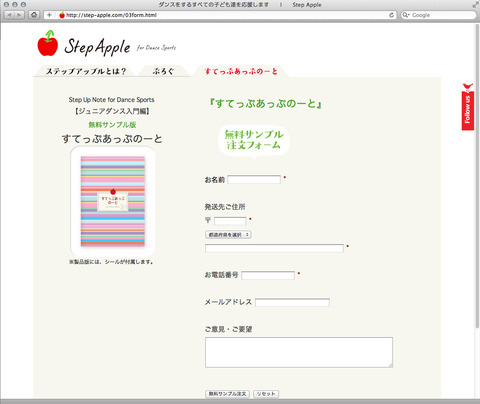The image size is (480, 404).
Task: Click the 『すてっぷあっぷのーと』 green heading
Action: 265,103
